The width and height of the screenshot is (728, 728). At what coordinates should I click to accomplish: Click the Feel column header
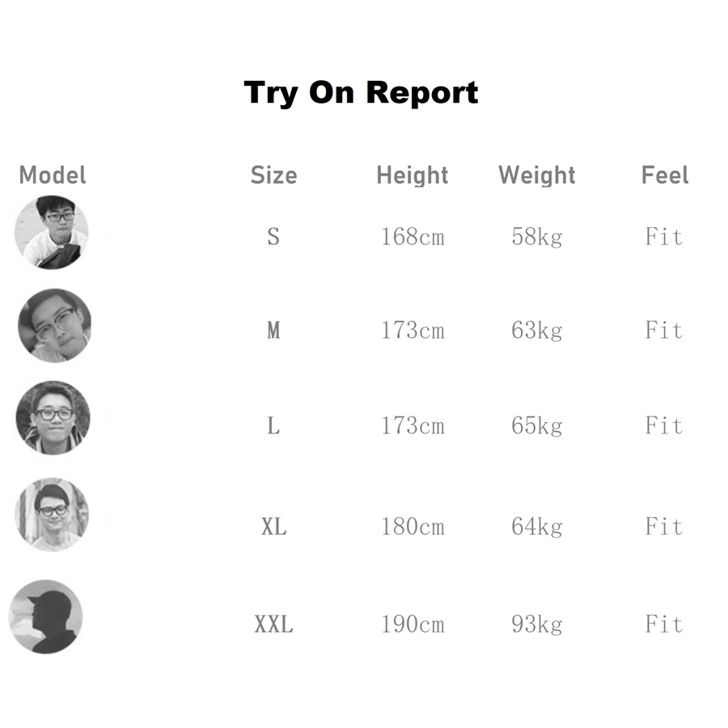coord(665,175)
